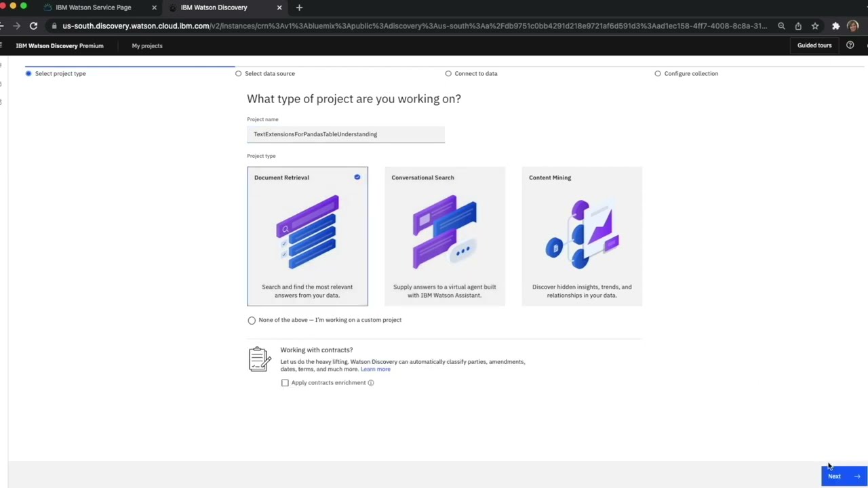
Task: Open My projects
Action: 147,45
